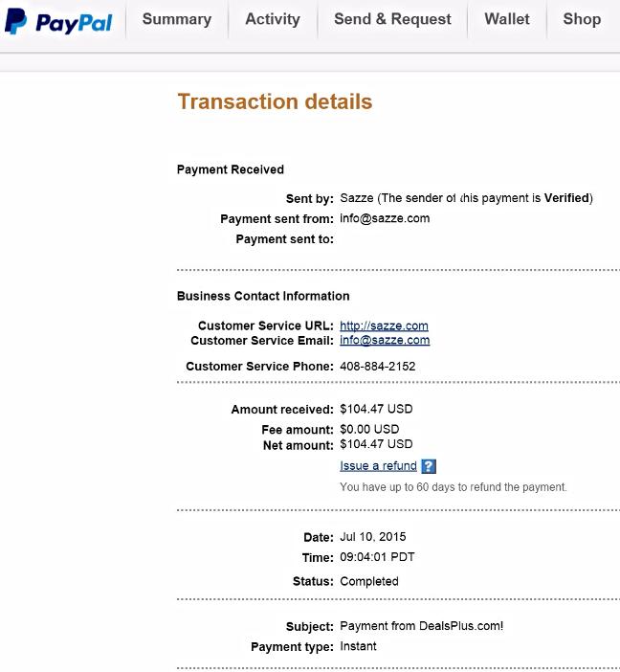The height and width of the screenshot is (672, 620).
Task: Click the amount received $104.47 USD
Action: click(376, 409)
